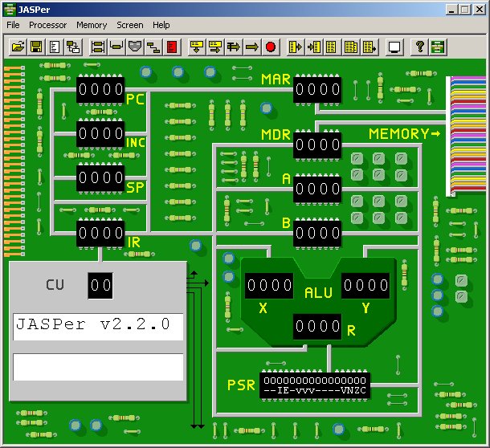Click the PSR status flags display
Screen dimensions: 490x448
coord(315,385)
